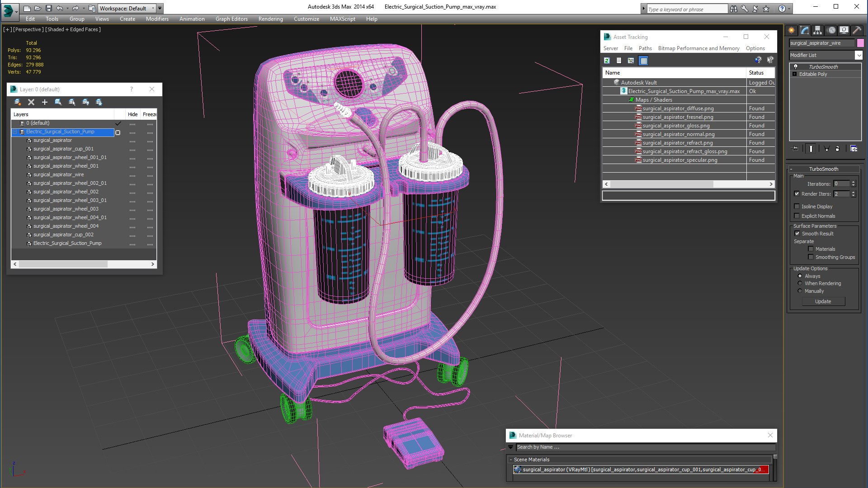
Task: Click the Save File floppy icon
Action: tap(48, 8)
